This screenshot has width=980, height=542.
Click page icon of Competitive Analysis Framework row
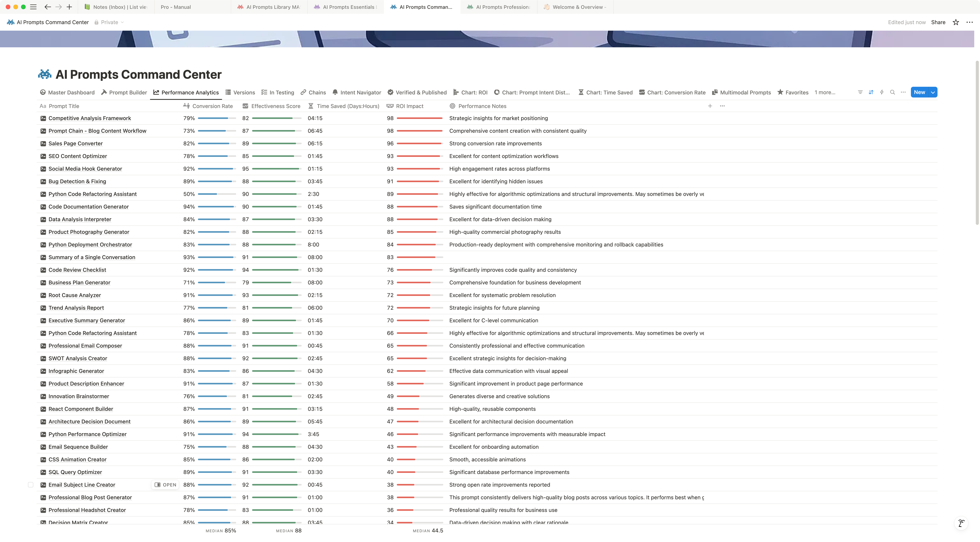(x=43, y=118)
